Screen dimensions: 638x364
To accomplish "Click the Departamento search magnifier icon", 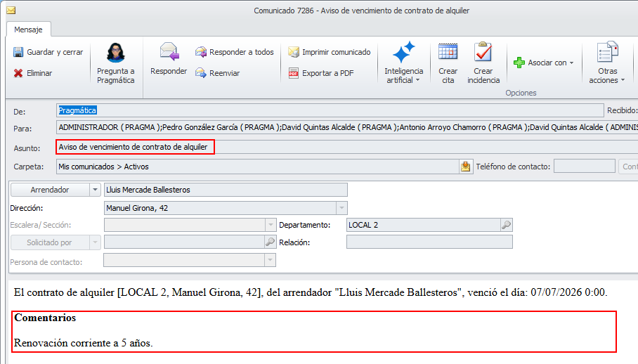I will 506,226.
